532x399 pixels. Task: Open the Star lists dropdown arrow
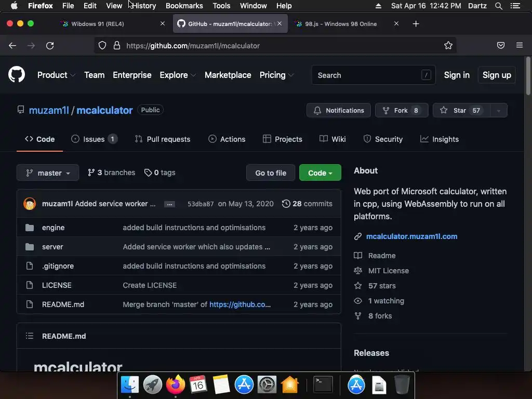click(498, 110)
